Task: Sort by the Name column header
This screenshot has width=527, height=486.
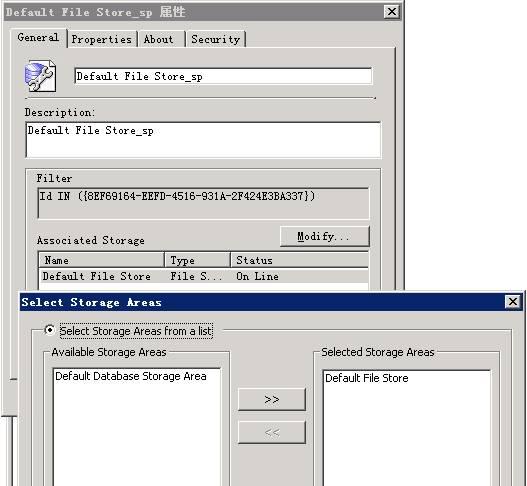Action: pos(102,260)
